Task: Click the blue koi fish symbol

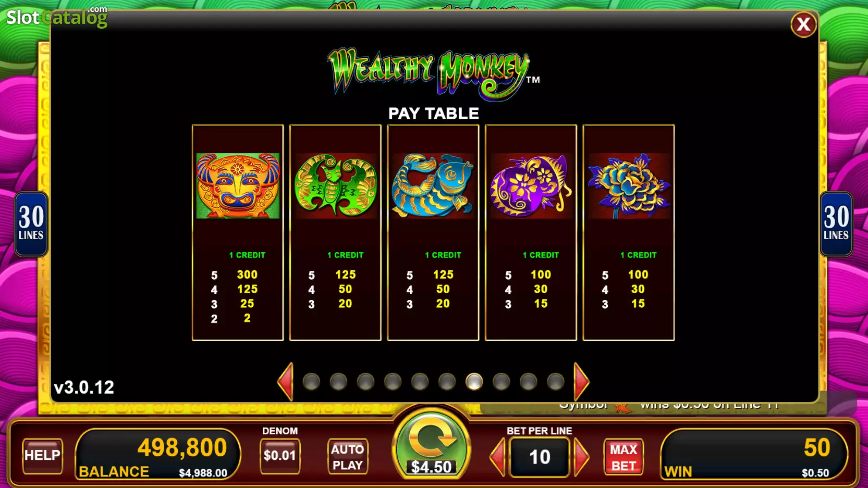Action: pyautogui.click(x=433, y=186)
